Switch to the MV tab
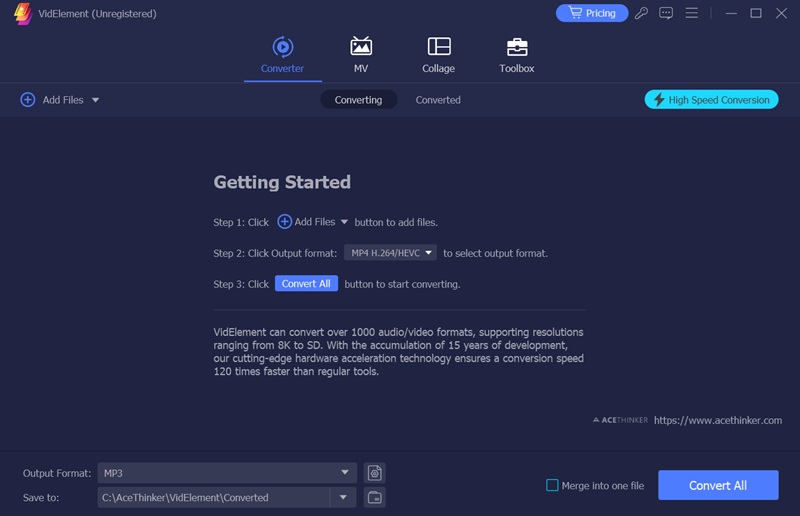800x516 pixels. click(361, 55)
